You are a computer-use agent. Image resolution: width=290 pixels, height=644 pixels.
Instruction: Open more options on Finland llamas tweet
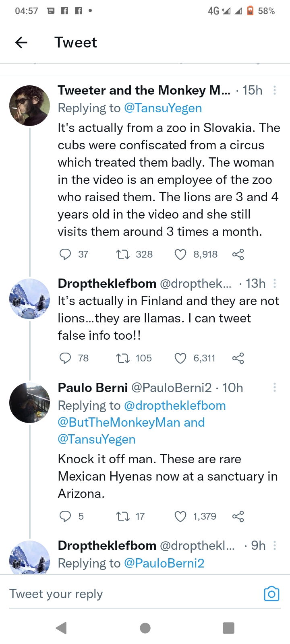(275, 284)
